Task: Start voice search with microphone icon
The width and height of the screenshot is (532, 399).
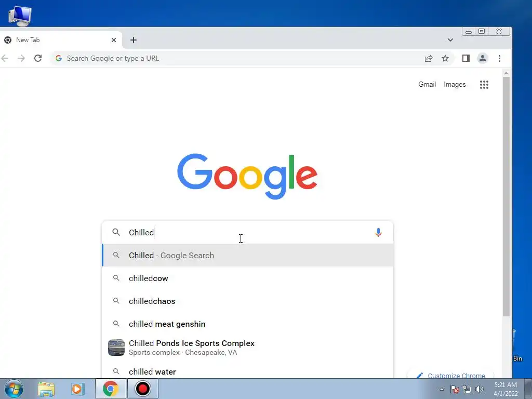Action: pos(378,232)
